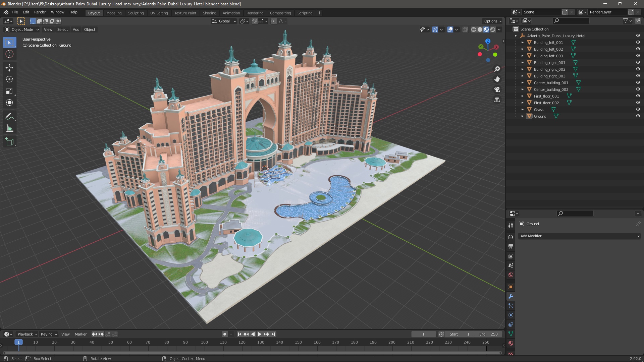Jump to the timeline end frame

pyautogui.click(x=273, y=335)
